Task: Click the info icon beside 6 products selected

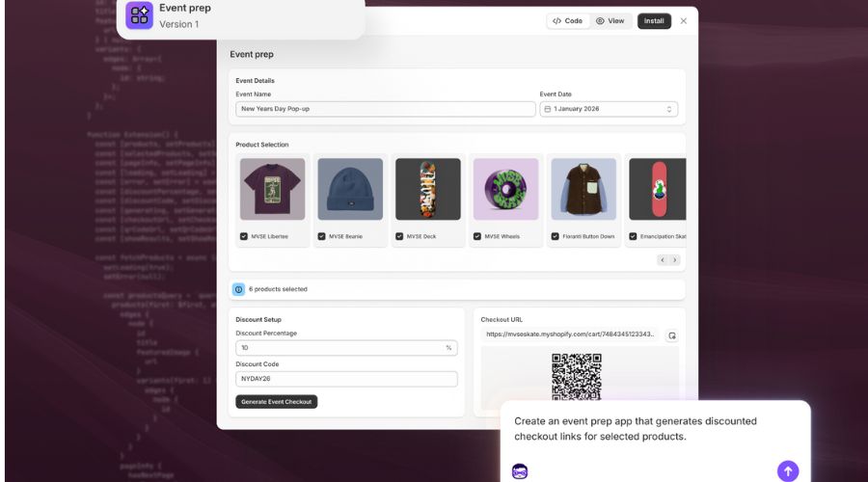Action: pyautogui.click(x=238, y=289)
